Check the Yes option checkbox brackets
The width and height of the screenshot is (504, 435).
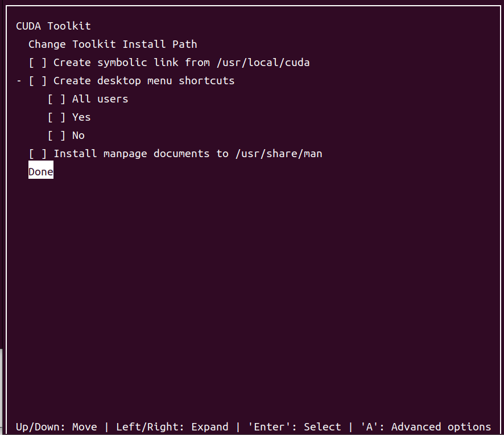click(x=56, y=117)
